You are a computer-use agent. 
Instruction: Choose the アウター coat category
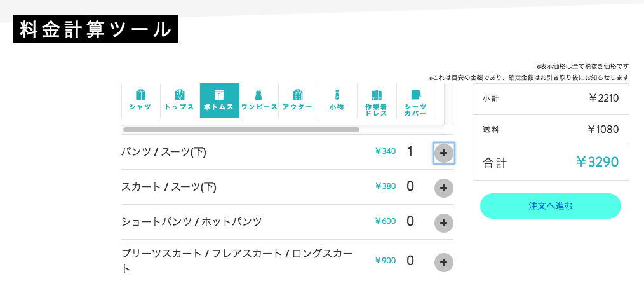click(x=298, y=101)
